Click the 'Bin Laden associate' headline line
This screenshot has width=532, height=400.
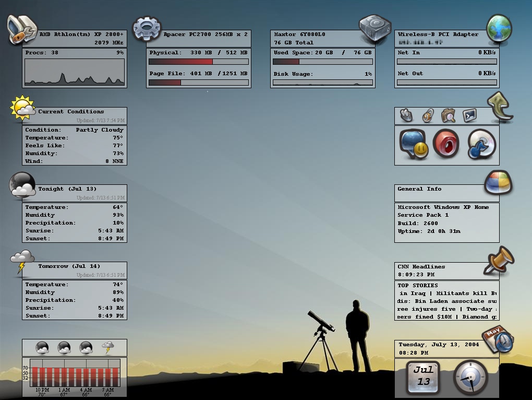[447, 301]
